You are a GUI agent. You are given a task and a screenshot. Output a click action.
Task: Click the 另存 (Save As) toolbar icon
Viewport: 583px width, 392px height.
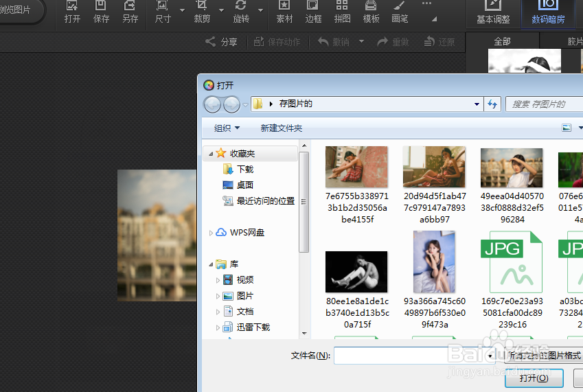click(130, 12)
